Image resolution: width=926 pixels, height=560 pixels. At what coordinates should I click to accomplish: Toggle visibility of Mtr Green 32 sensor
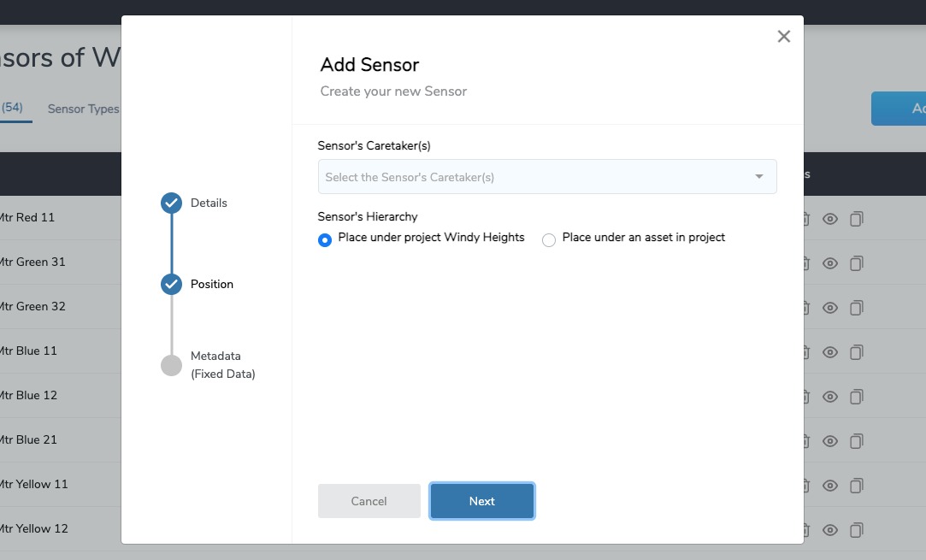(830, 307)
